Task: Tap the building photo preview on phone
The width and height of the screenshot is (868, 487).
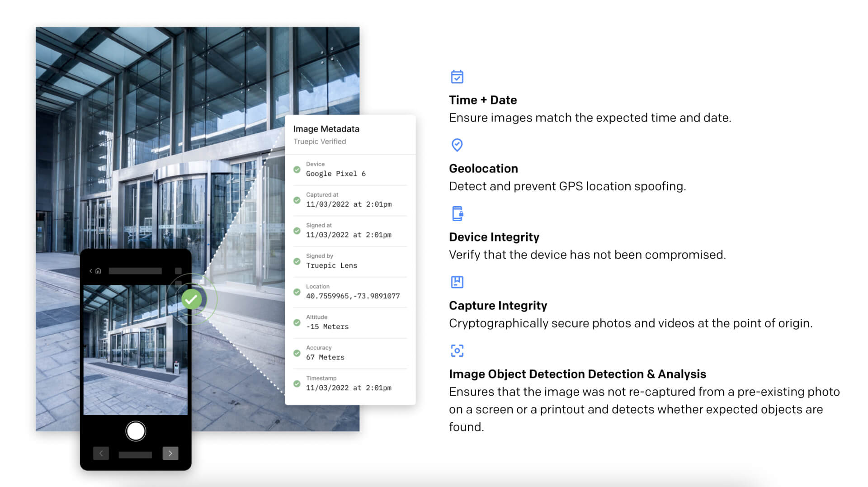Action: (136, 350)
